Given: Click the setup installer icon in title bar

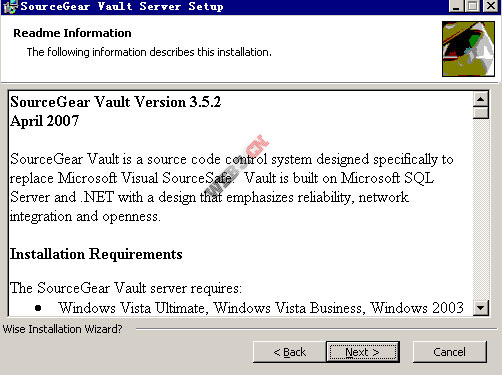Looking at the screenshot, I should [9, 7].
